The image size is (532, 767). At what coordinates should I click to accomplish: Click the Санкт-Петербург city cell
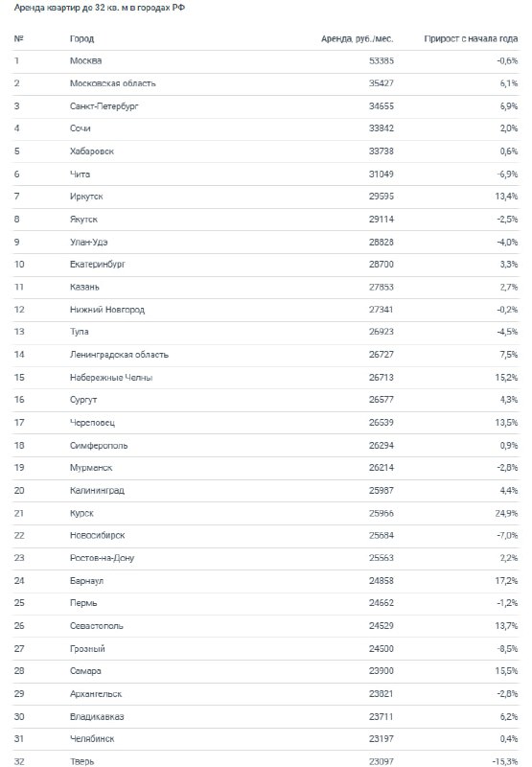104,106
